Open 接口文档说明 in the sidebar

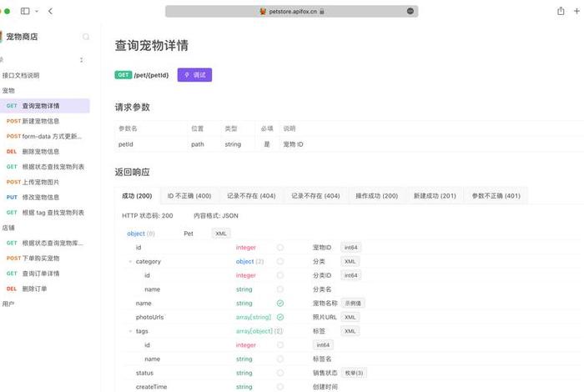21,75
